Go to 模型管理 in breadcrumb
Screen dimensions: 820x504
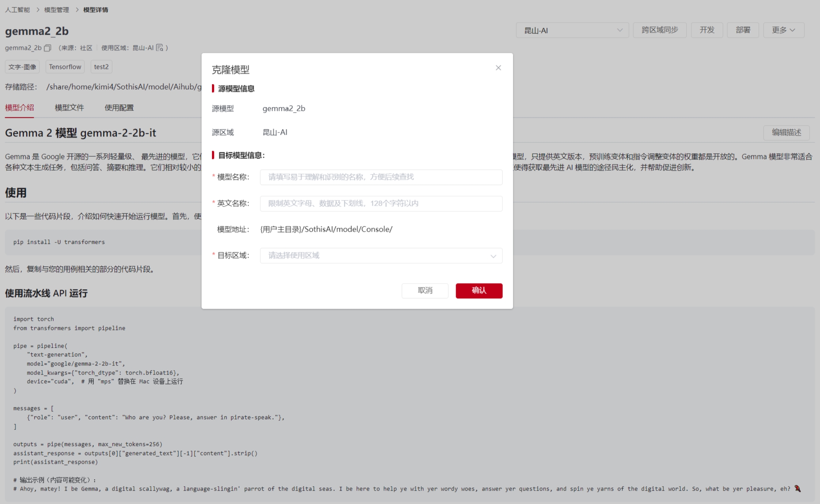pos(57,9)
